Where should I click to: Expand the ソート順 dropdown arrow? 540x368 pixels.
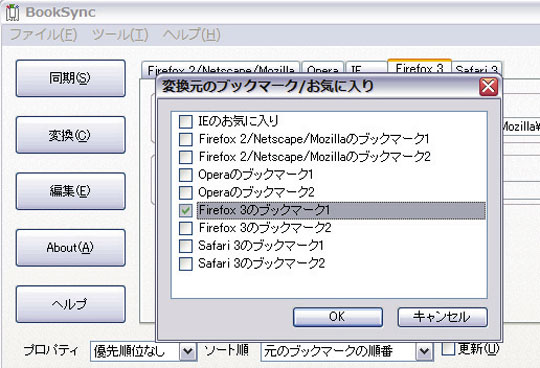[424, 351]
